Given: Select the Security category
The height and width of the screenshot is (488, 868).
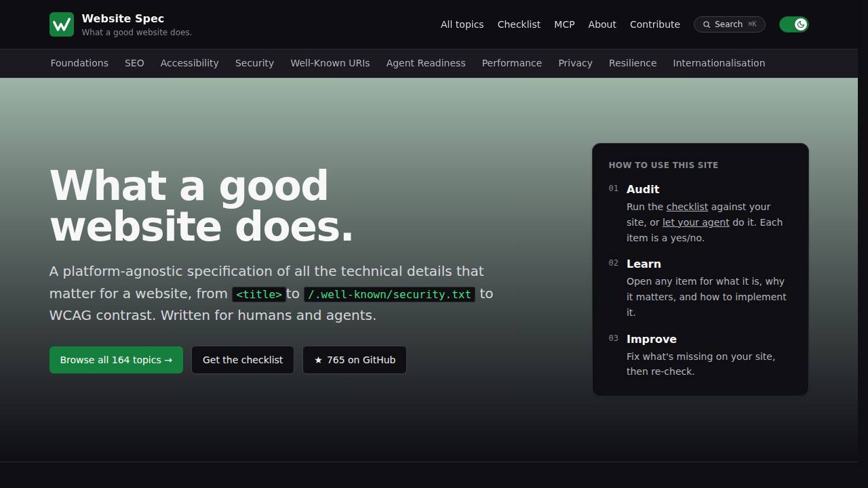Looking at the screenshot, I should [x=254, y=63].
